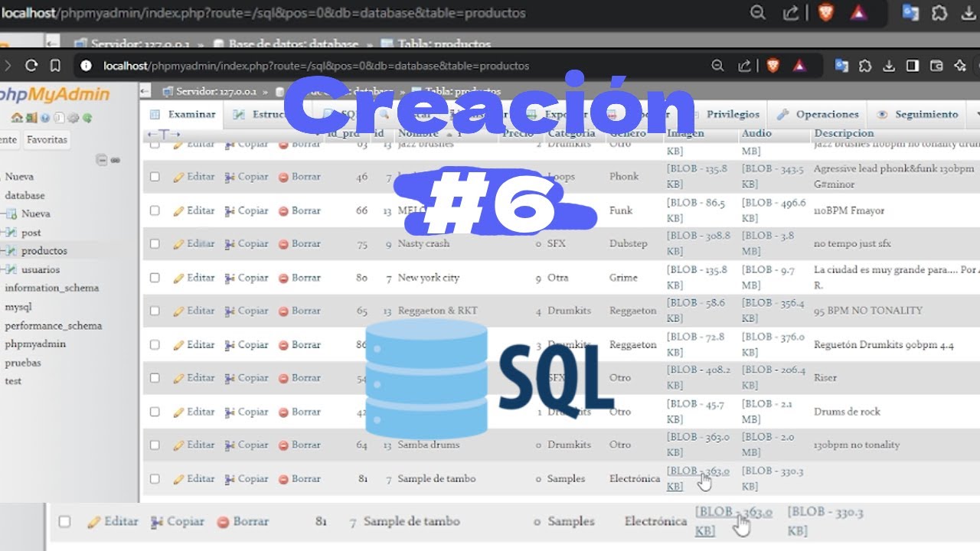Click copy icon for Samba drums row
Screen dimensions: 980x551
click(230, 445)
